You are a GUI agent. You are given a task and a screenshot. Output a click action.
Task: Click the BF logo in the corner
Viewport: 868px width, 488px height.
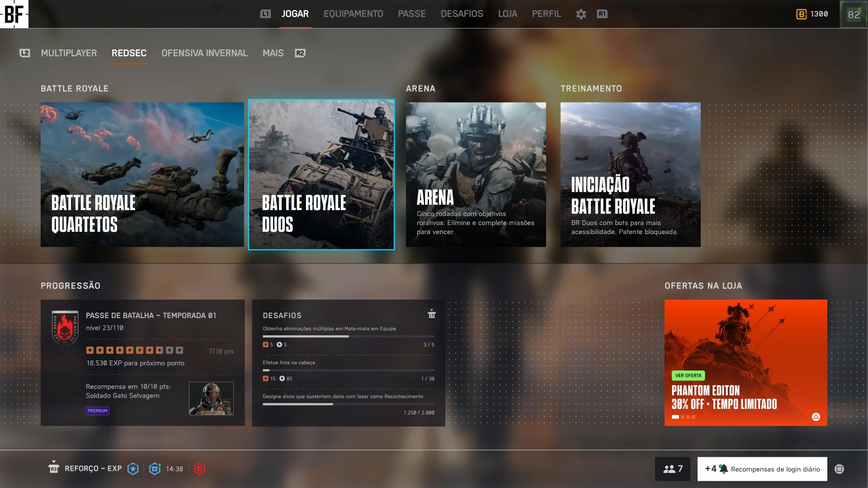pos(14,14)
